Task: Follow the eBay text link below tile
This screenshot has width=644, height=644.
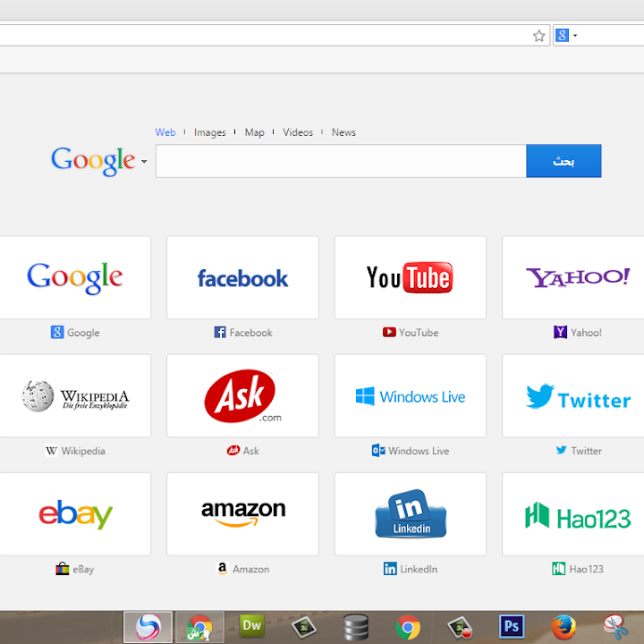Action: [x=83, y=569]
